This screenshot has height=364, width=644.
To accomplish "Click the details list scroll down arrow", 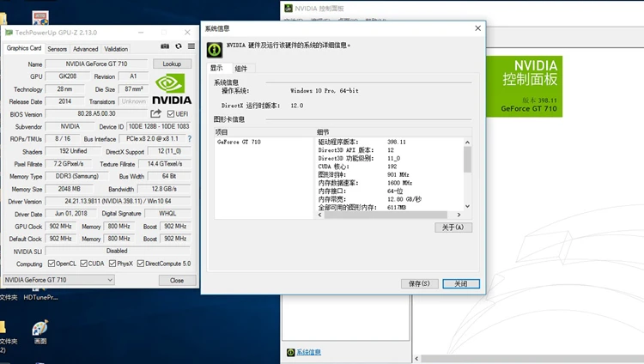I will [467, 207].
